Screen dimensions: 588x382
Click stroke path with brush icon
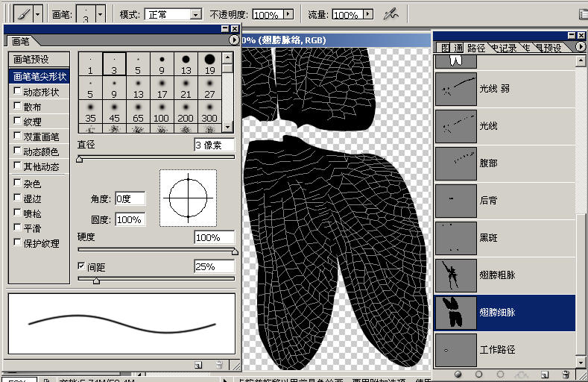click(478, 374)
